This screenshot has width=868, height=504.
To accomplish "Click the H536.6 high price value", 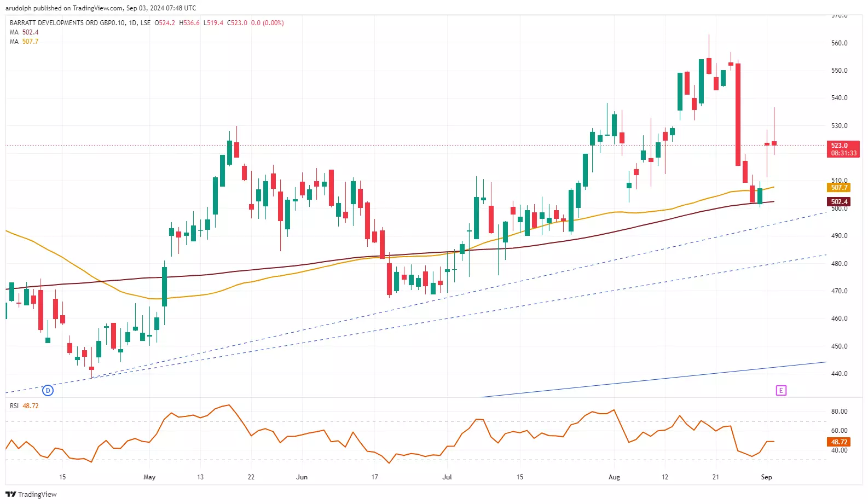I will coord(189,23).
